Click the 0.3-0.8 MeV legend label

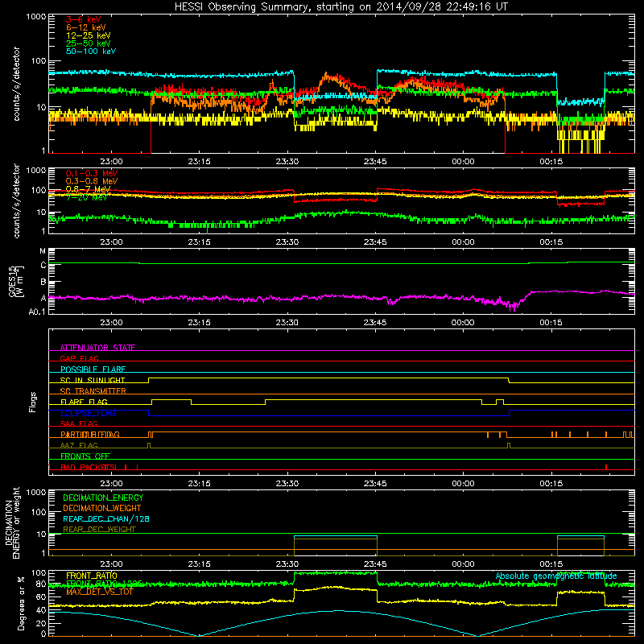(x=92, y=181)
